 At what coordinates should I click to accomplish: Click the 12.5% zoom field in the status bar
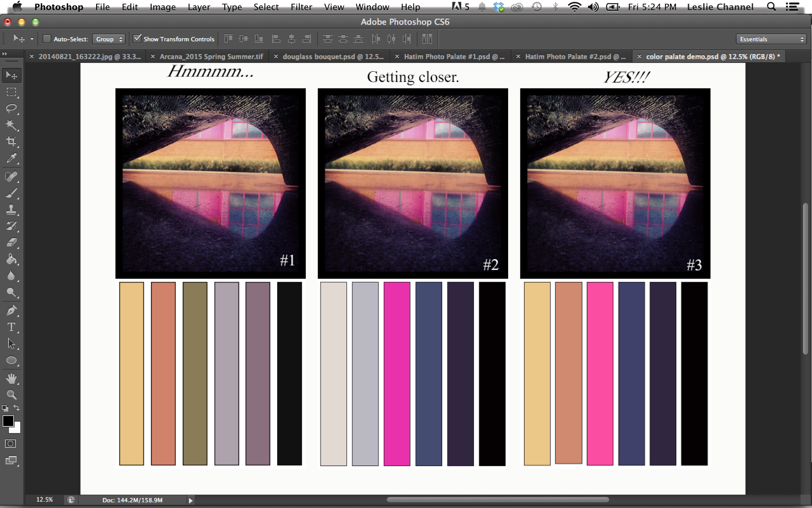tap(44, 499)
